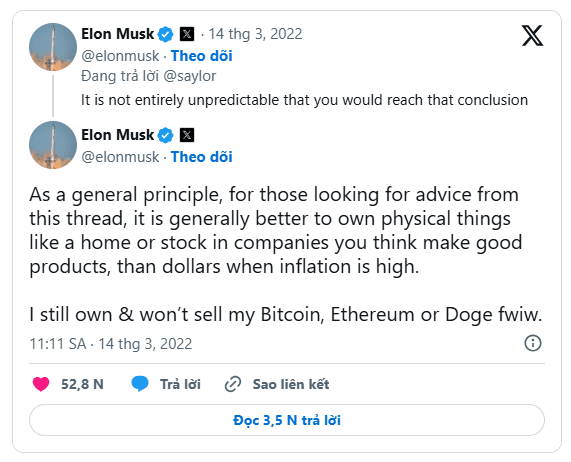Click the 'Sao liên kết' label
The image size is (571, 462).
click(x=291, y=384)
